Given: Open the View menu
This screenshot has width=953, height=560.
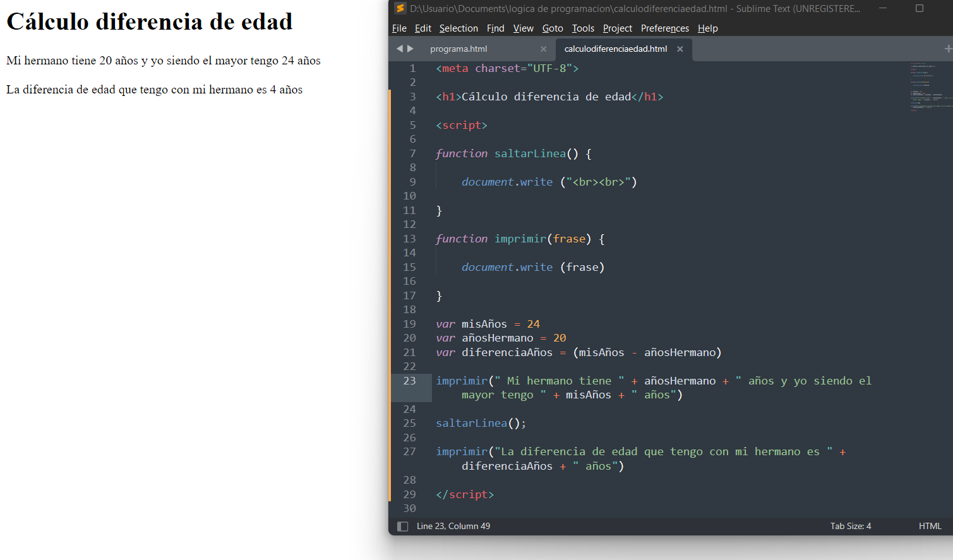Looking at the screenshot, I should (523, 28).
